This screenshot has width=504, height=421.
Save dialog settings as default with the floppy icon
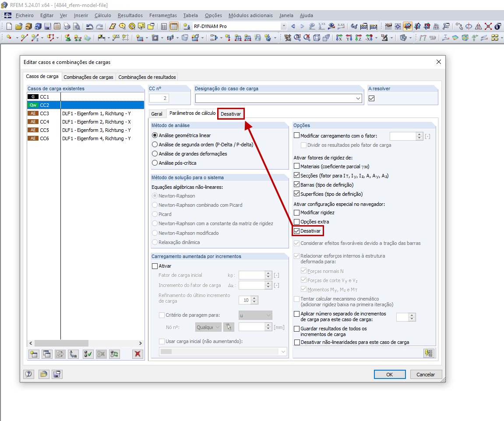[x=57, y=374]
